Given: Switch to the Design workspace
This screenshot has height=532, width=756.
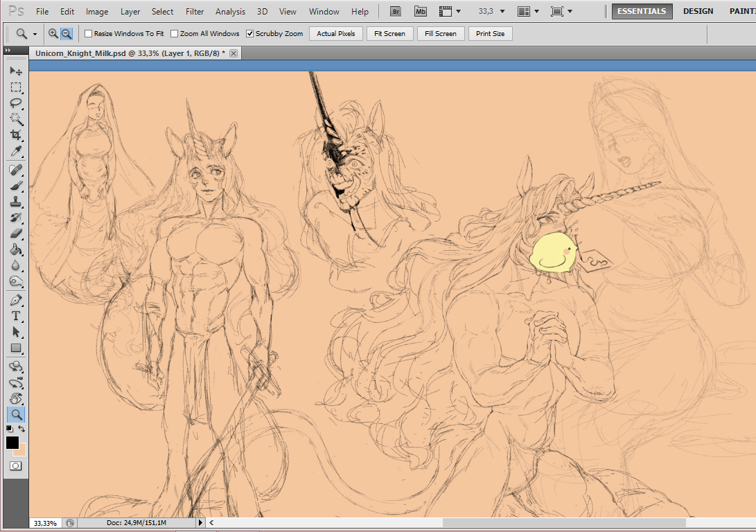Looking at the screenshot, I should click(698, 11).
